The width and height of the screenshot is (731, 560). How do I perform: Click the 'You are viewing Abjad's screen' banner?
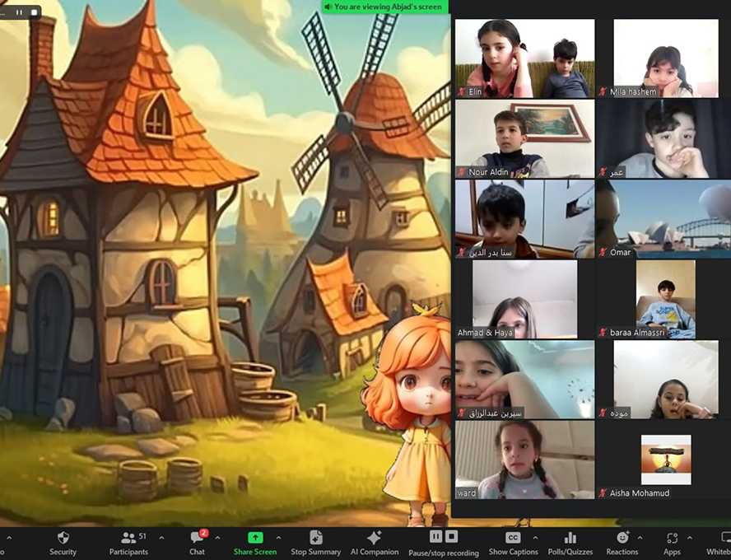(x=384, y=7)
